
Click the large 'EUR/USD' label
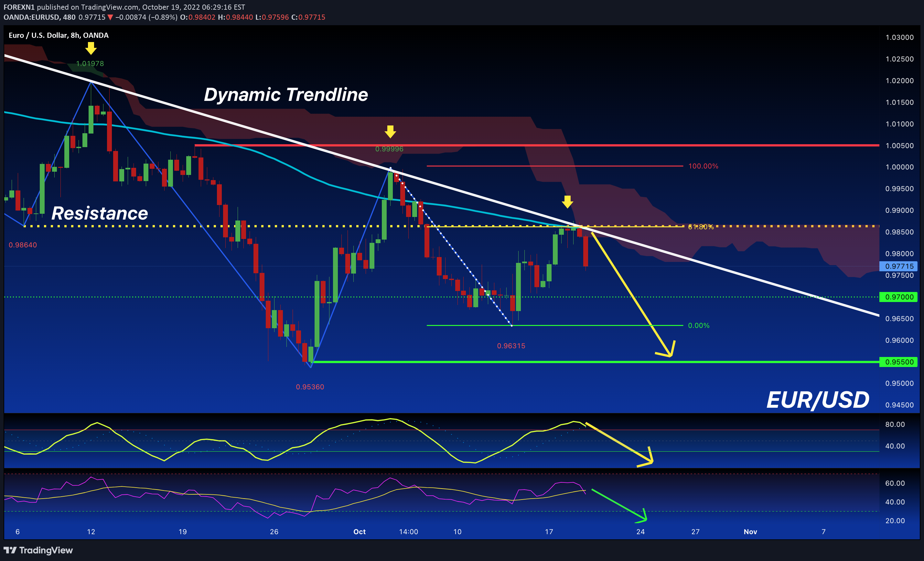818,400
